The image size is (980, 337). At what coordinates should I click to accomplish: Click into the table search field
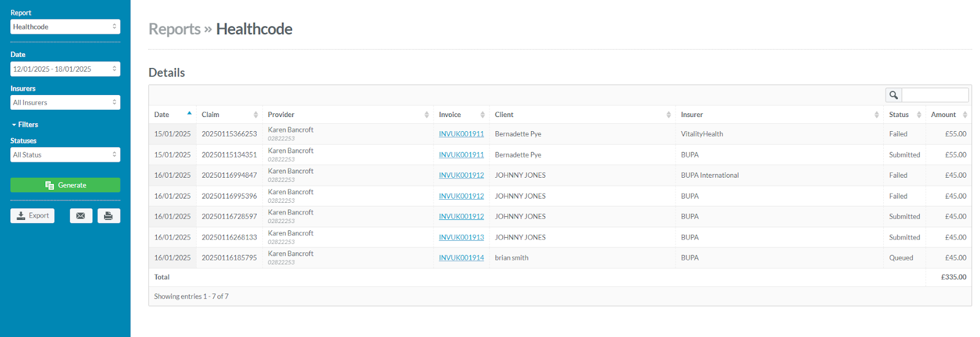(x=935, y=95)
